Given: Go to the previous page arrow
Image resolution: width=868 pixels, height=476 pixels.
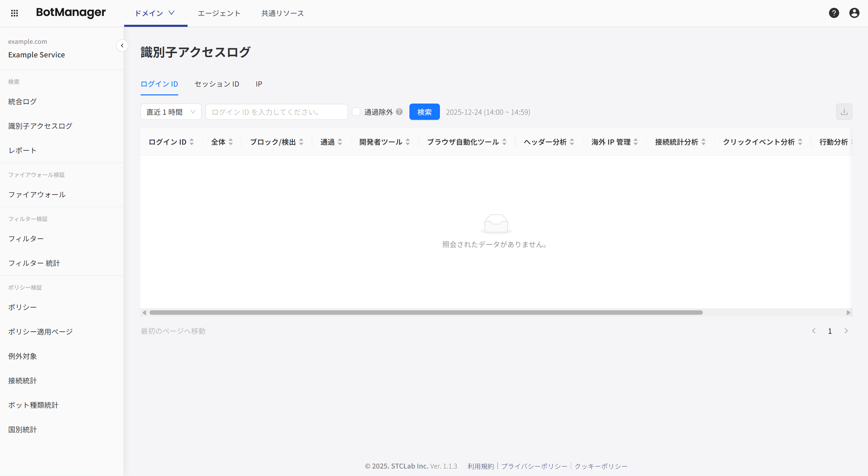Looking at the screenshot, I should coord(814,331).
